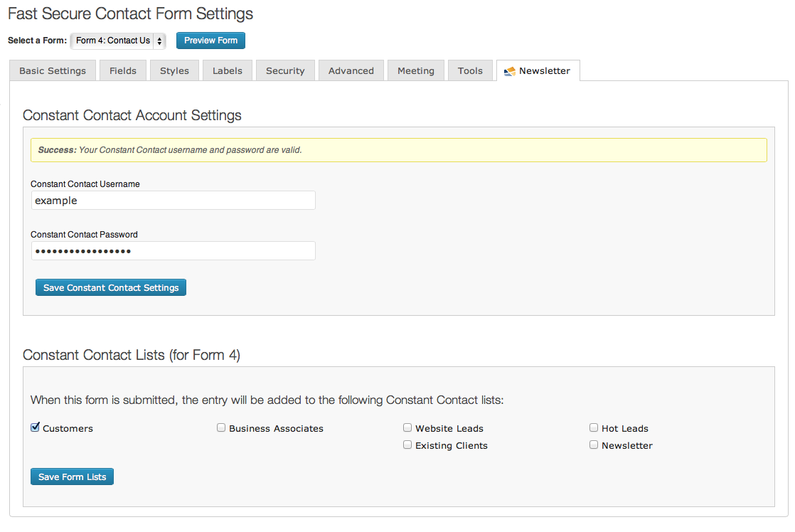
Task: Enable the Hot Leads checkbox
Action: coord(594,428)
